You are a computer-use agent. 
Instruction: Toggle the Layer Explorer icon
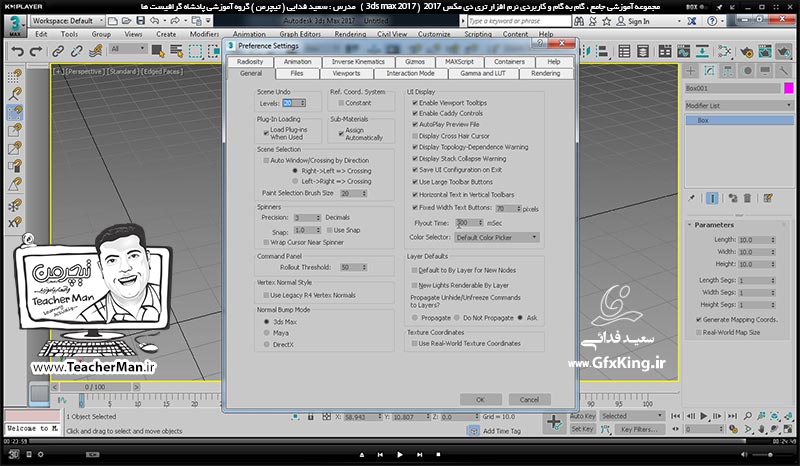(x=643, y=51)
